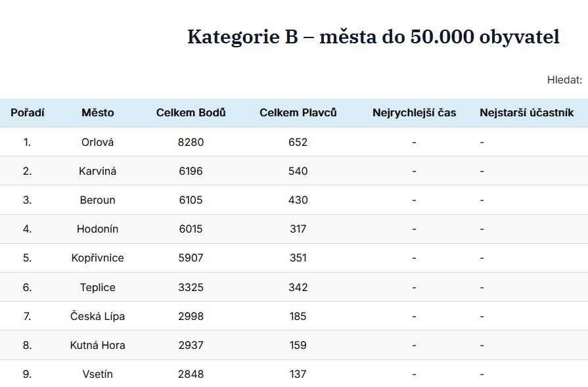Sort by Celkem Plavců column
This screenshot has width=588, height=387.
click(x=298, y=113)
